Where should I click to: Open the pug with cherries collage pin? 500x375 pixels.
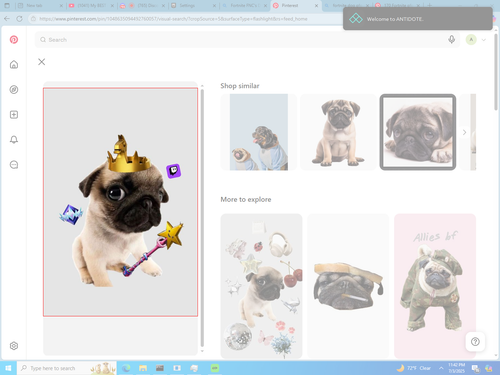pos(261,286)
